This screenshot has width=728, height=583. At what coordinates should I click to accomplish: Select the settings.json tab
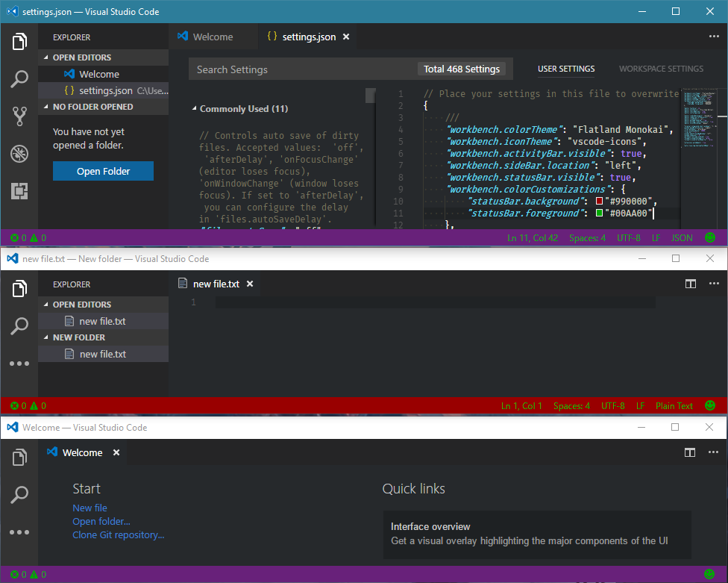tap(309, 37)
